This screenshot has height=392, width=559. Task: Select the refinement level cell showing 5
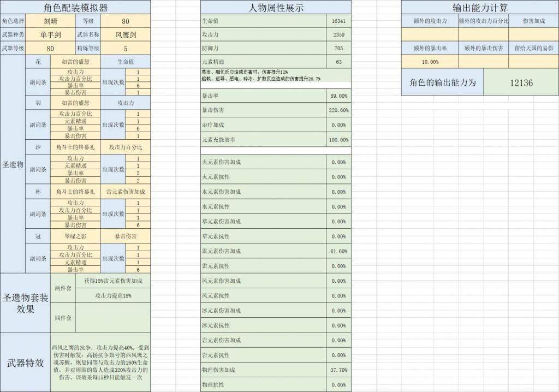tap(126, 48)
